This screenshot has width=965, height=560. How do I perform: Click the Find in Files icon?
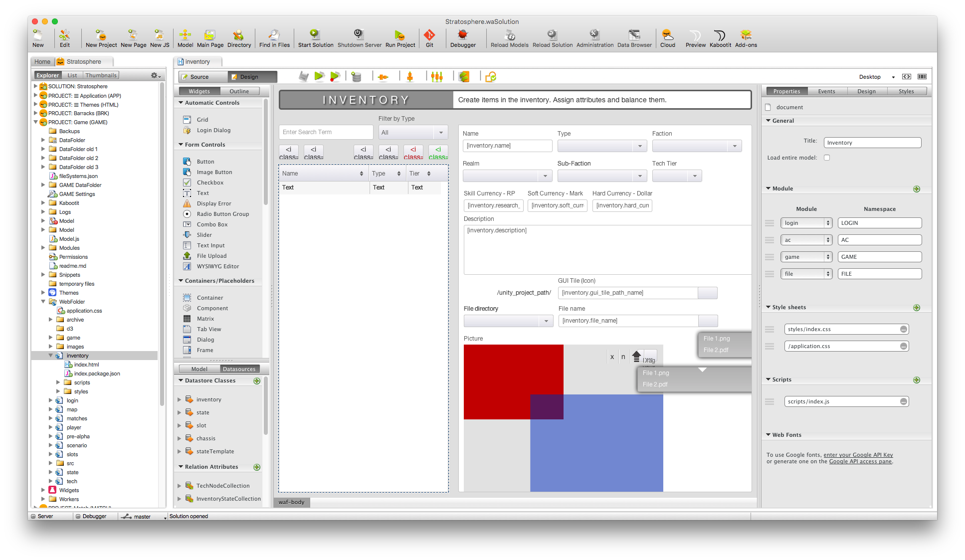[x=274, y=38]
